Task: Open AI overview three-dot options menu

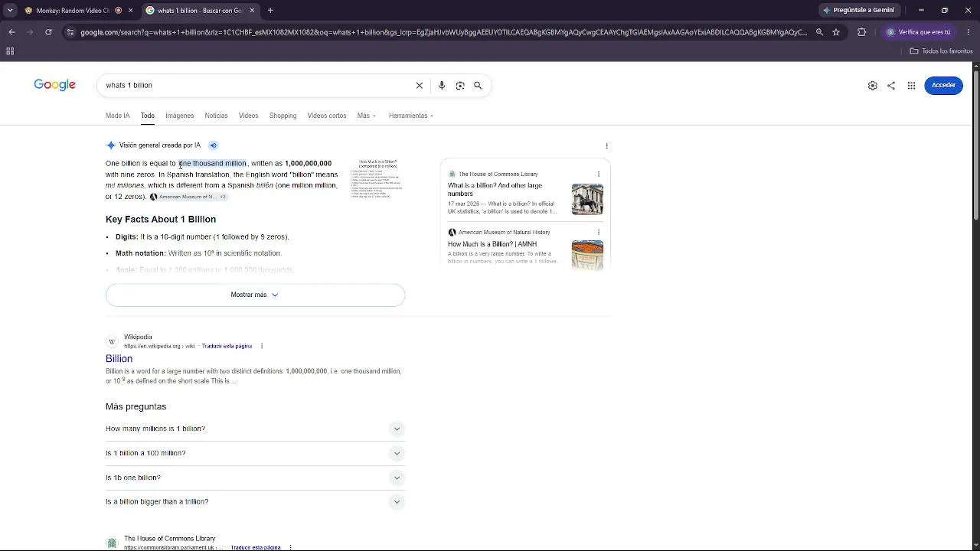Action: pos(606,146)
